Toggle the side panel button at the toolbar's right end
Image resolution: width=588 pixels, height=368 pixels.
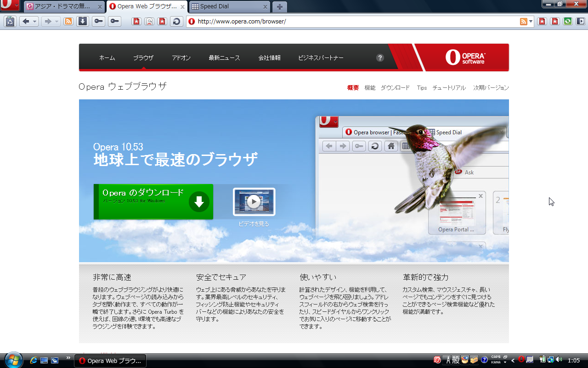point(581,21)
